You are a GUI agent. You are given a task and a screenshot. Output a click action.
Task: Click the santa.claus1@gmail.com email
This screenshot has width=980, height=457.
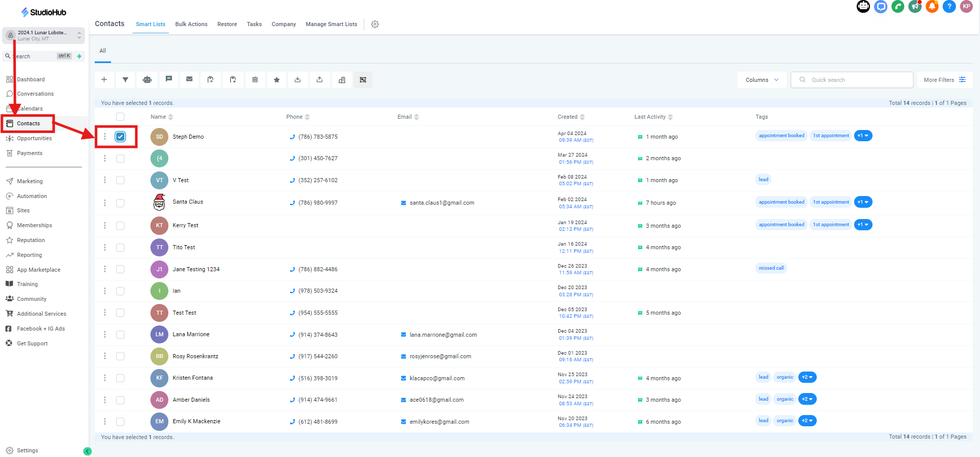pos(442,203)
